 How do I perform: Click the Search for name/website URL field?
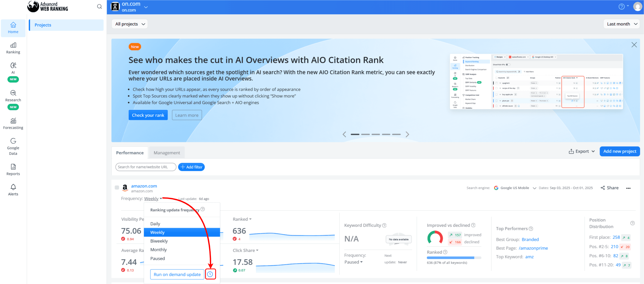tap(146, 167)
